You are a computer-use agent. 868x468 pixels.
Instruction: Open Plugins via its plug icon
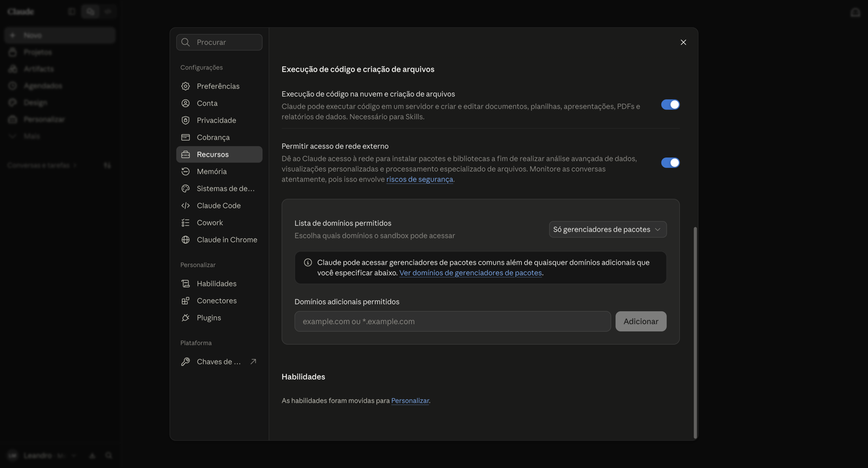point(186,318)
